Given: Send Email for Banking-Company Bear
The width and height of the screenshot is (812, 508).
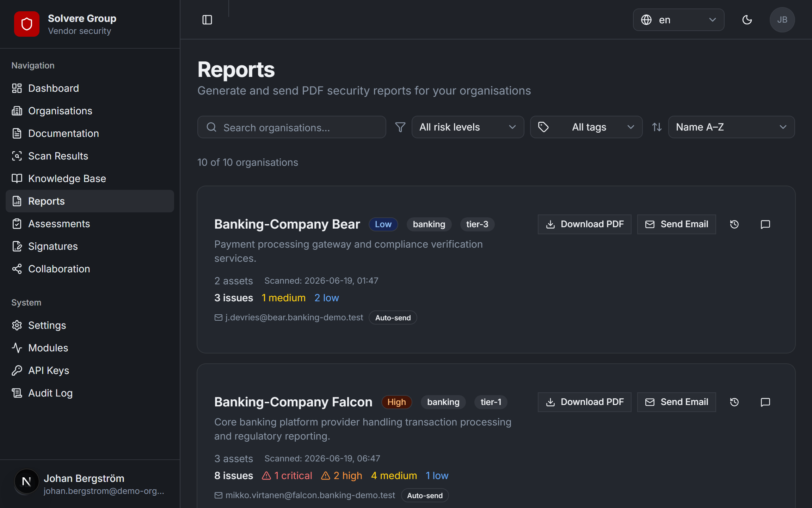Looking at the screenshot, I should [677, 224].
